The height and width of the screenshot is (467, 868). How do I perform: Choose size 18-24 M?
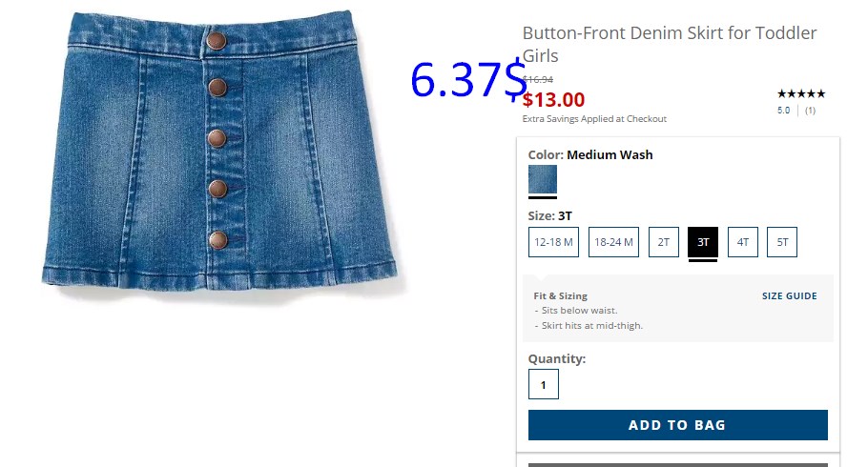coord(613,242)
